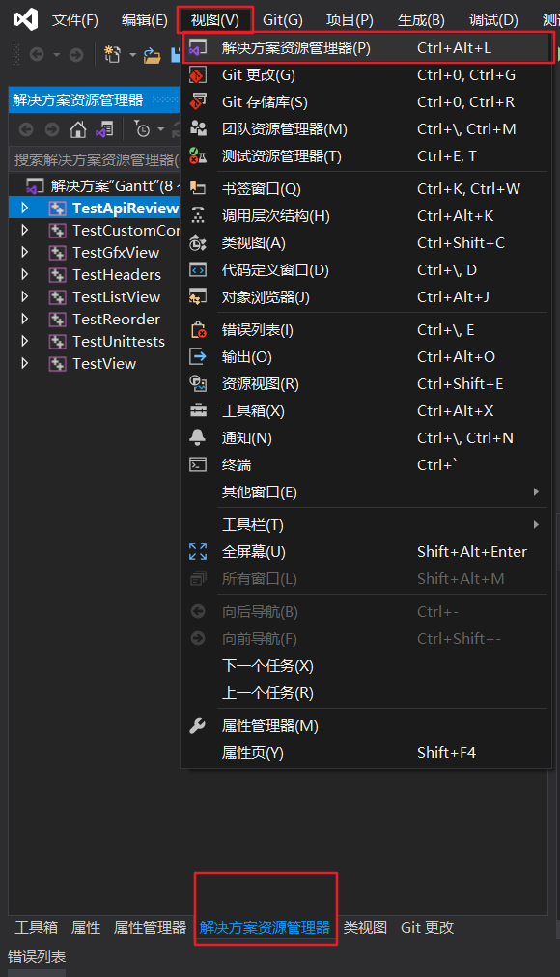Open 测试资源管理器(T) flask icon entry
Screen dimensions: 560x977
(366, 155)
